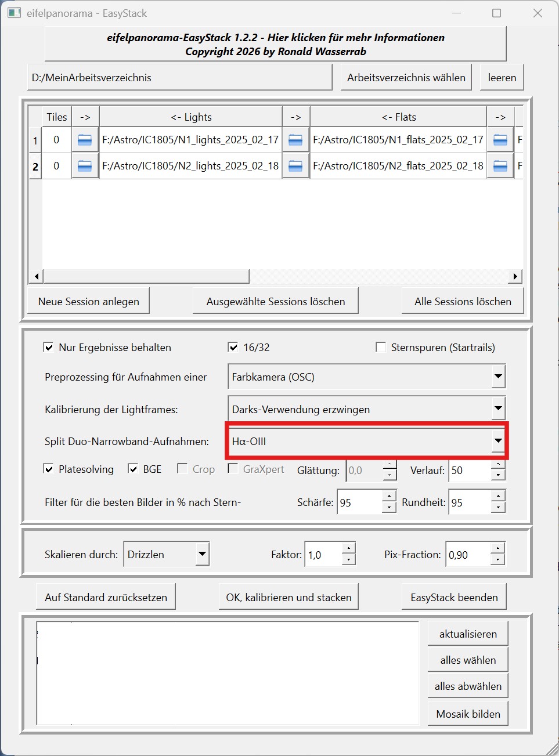Click the Flats column header
Viewport: 559px width, 756px height.
(x=399, y=117)
